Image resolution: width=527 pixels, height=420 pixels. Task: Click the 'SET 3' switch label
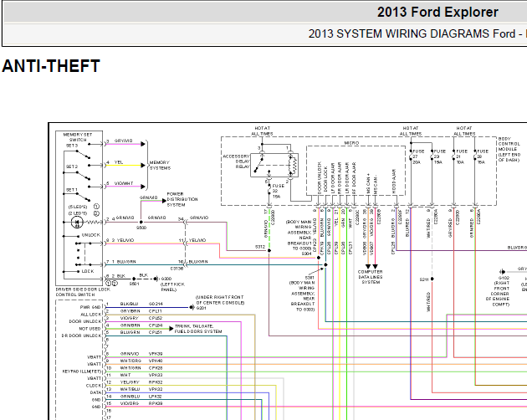pos(72,146)
